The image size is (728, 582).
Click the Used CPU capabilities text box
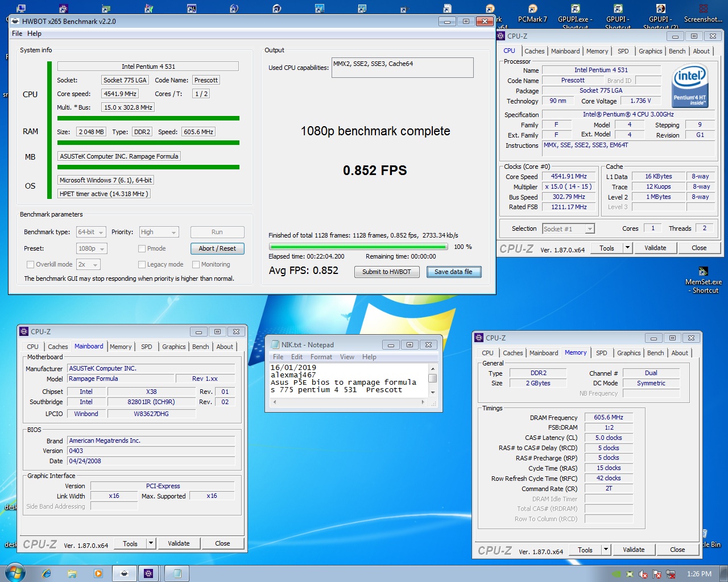click(402, 68)
